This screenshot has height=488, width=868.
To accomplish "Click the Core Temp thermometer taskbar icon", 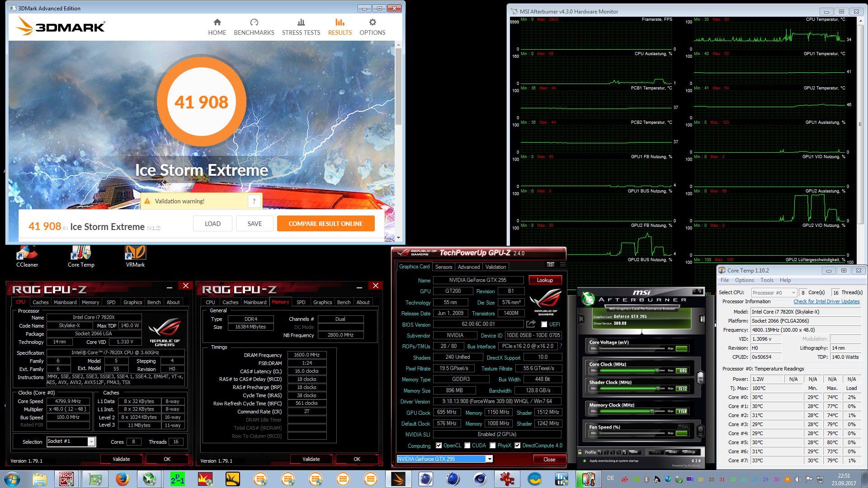I will (588, 479).
